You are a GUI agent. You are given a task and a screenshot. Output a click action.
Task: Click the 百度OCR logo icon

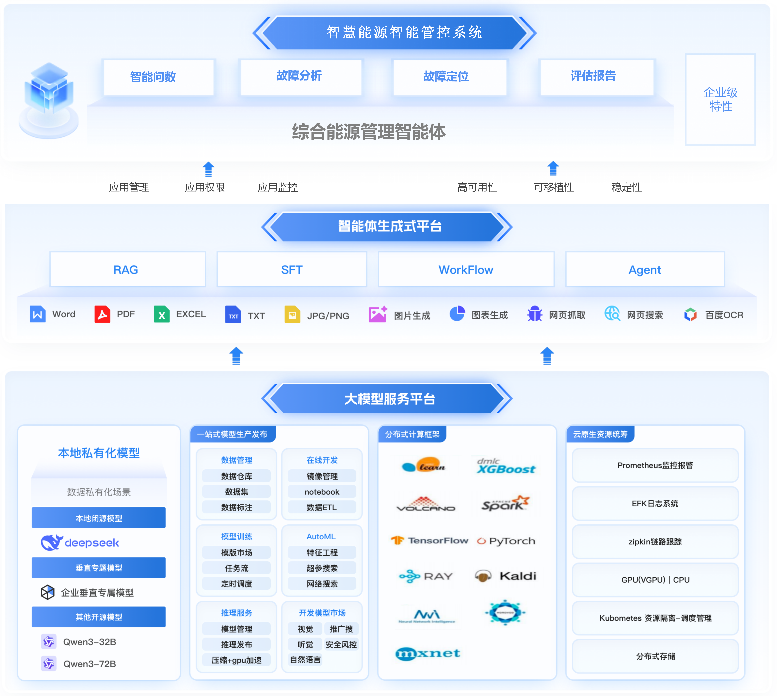(690, 315)
